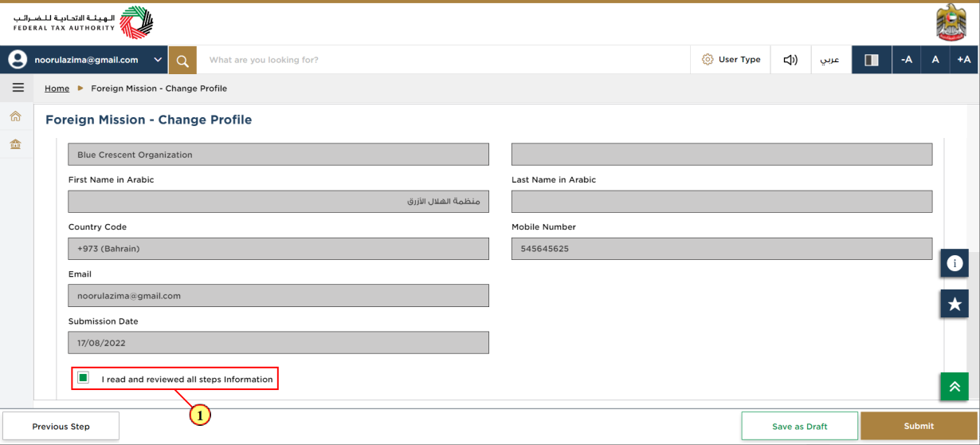Toggle the contrast mode icon

(x=871, y=60)
